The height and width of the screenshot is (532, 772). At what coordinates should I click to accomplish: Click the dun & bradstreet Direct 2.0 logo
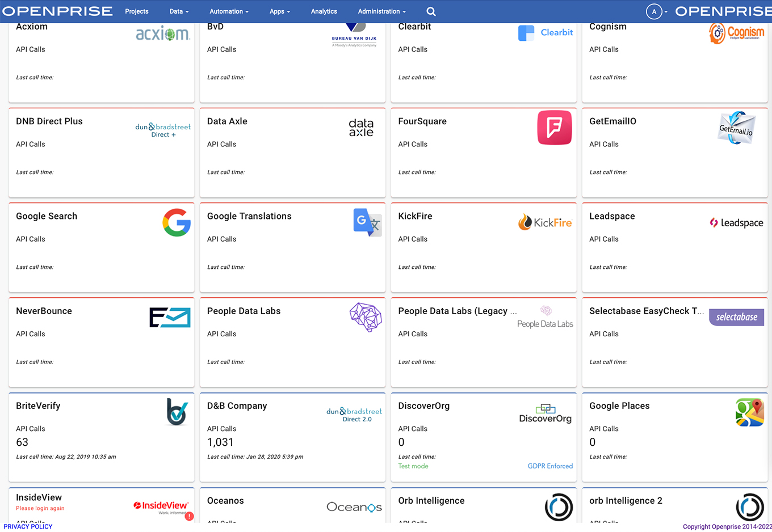[x=354, y=415]
